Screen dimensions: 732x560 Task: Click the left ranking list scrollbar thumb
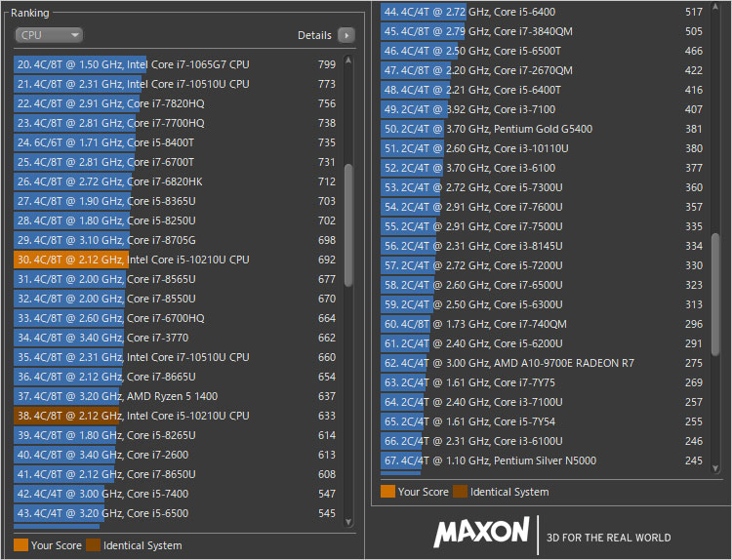pyautogui.click(x=348, y=225)
